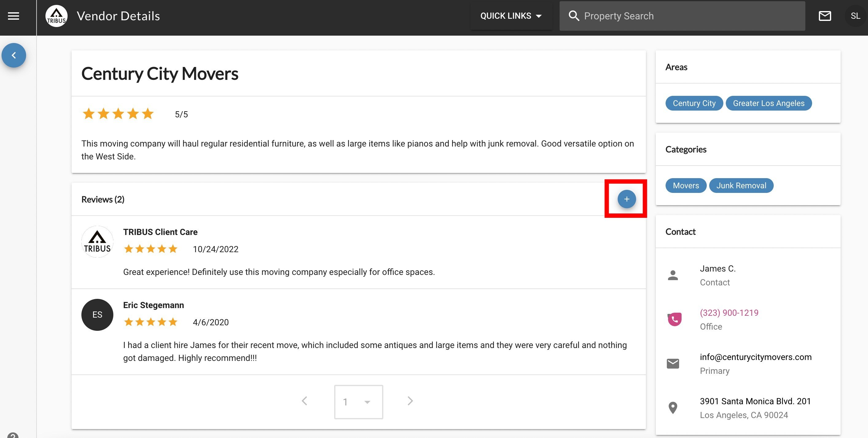Click the Century City Movers title

(160, 73)
